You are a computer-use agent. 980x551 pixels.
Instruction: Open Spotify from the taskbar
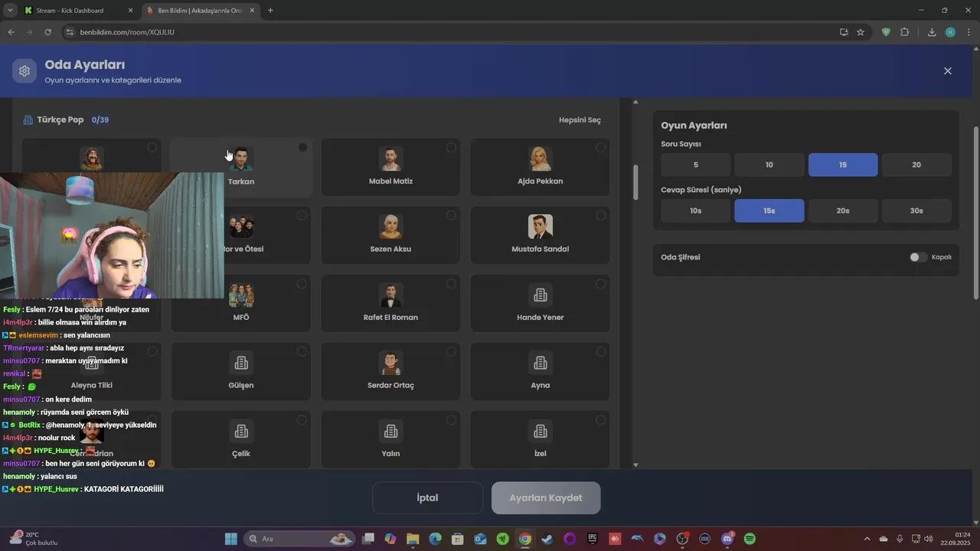750,539
